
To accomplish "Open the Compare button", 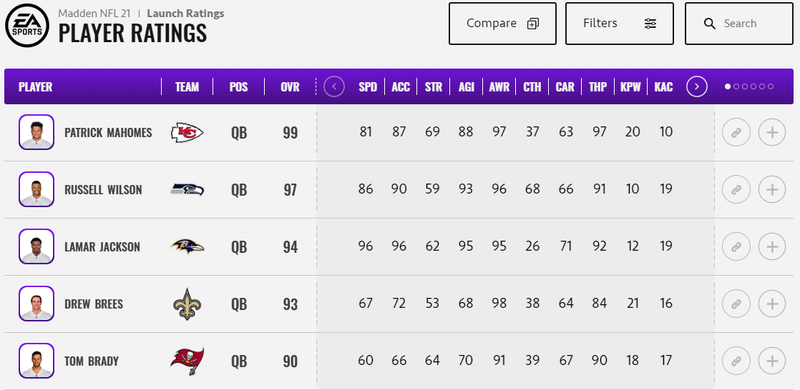I will [503, 23].
